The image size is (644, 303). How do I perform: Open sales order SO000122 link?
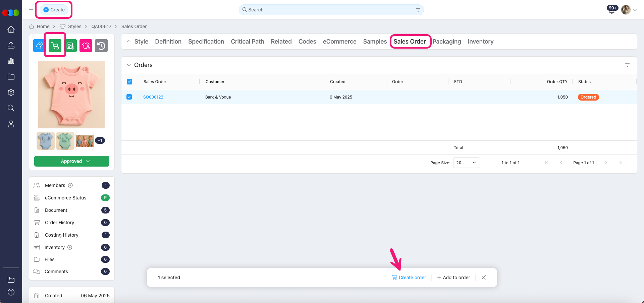(153, 97)
